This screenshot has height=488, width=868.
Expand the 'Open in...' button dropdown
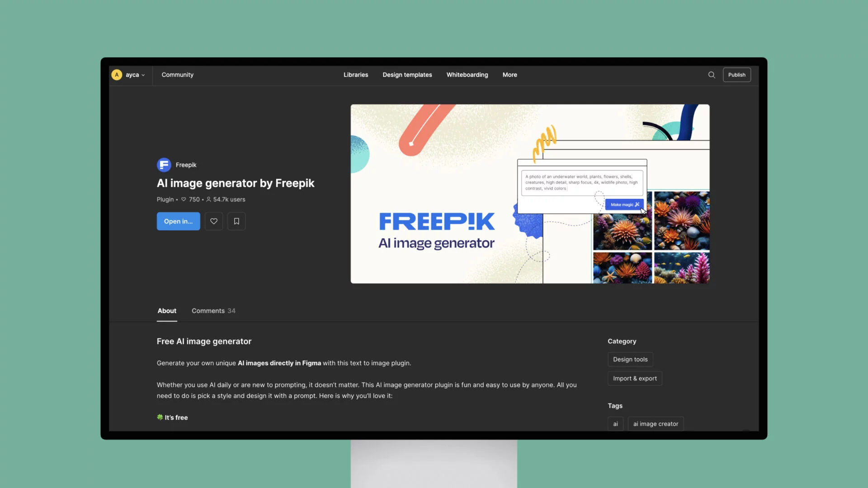pyautogui.click(x=178, y=221)
